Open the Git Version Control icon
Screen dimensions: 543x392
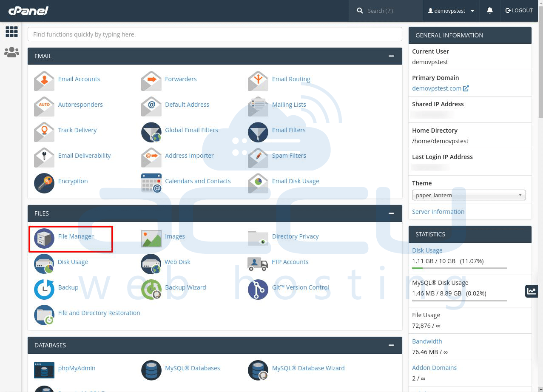click(258, 289)
